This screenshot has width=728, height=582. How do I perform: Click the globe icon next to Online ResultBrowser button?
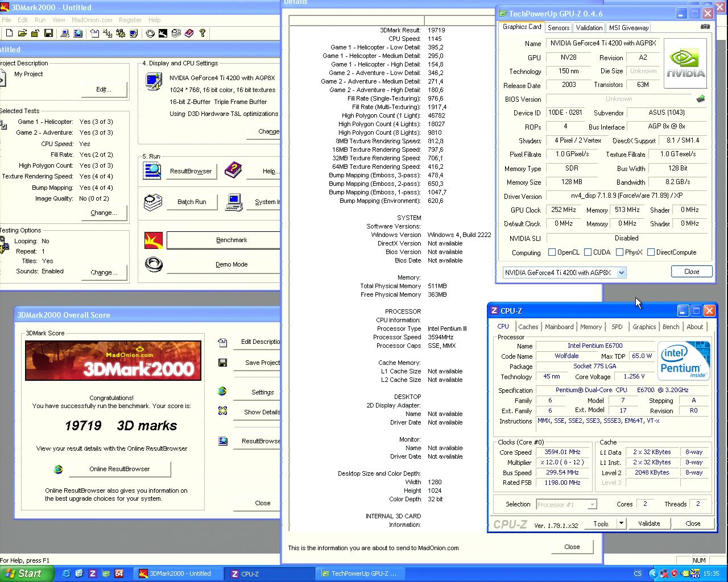(x=58, y=469)
